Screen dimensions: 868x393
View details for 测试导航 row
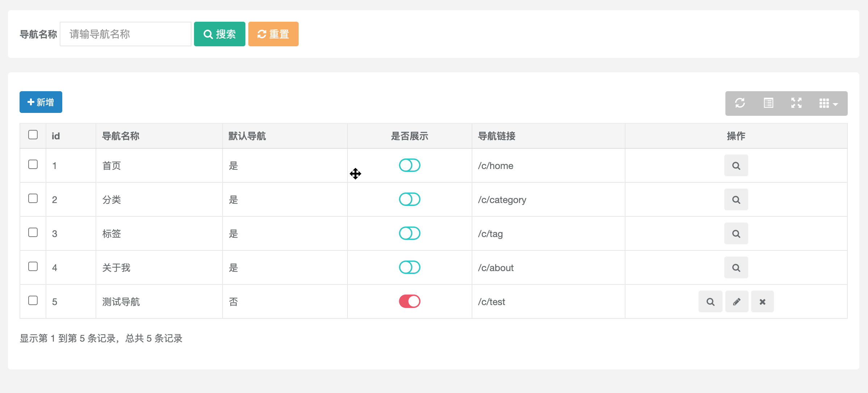pos(711,302)
